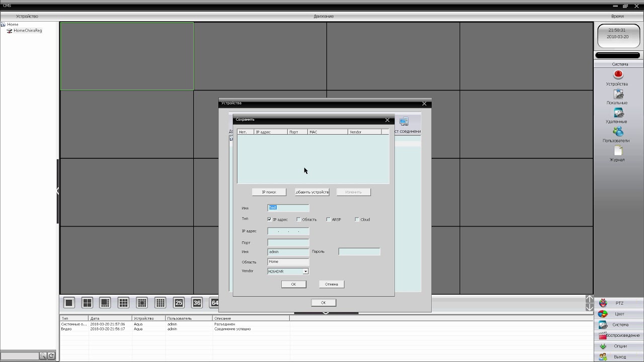Click the search box in device panel
The height and width of the screenshot is (362, 644).
click(20, 356)
